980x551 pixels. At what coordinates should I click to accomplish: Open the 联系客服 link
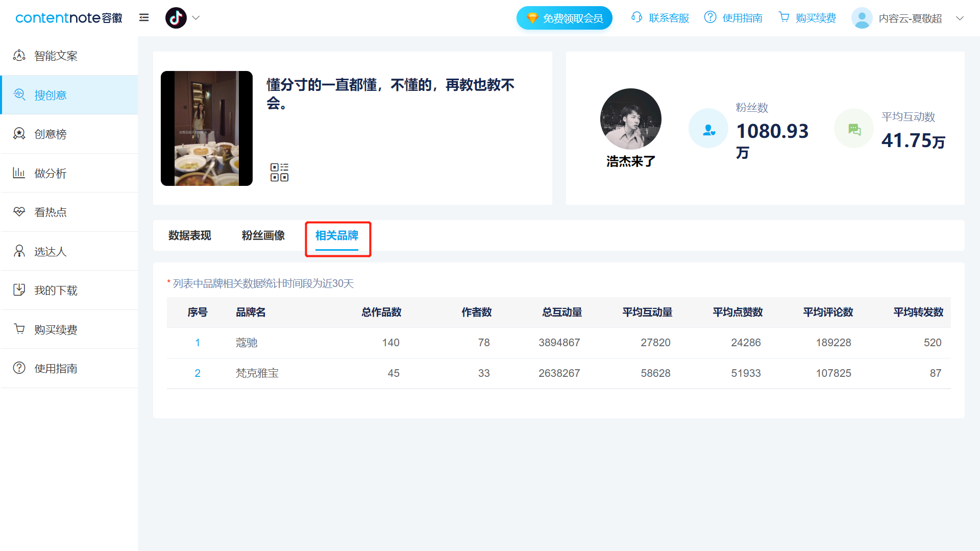(669, 18)
